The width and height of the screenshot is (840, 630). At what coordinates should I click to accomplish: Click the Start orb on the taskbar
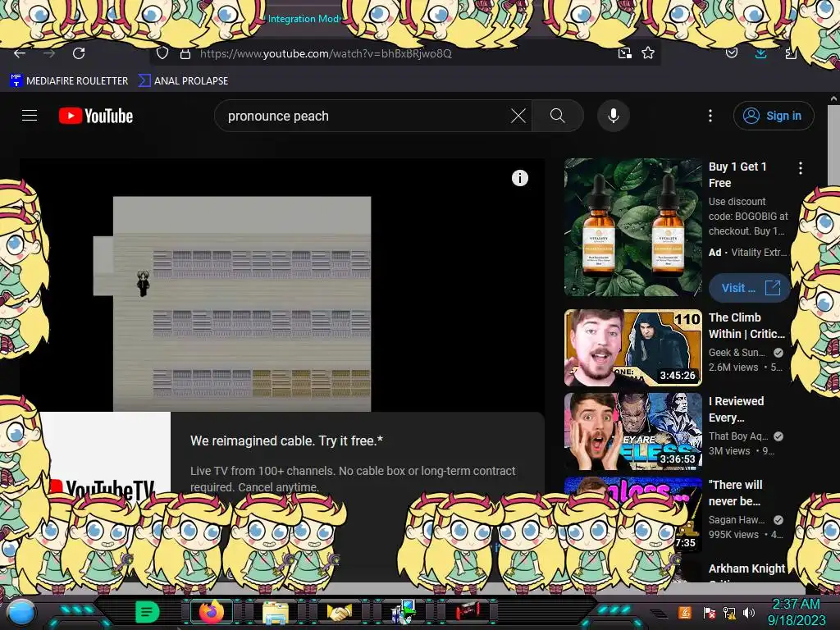22,612
